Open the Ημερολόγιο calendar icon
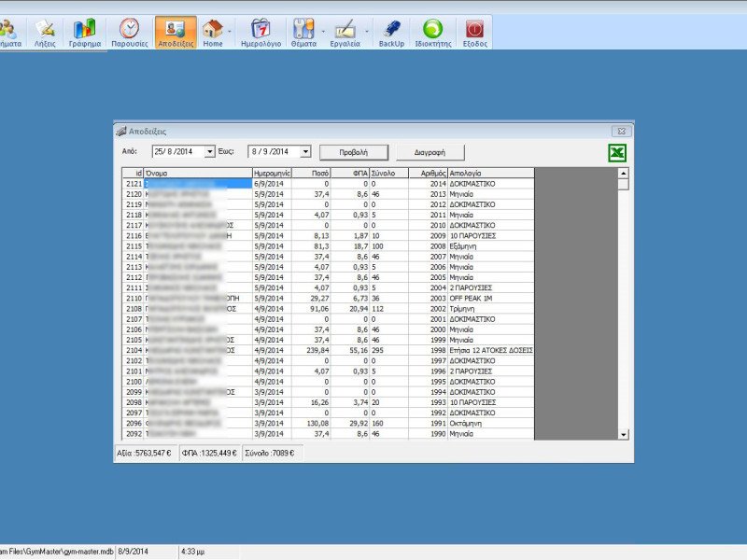The height and width of the screenshot is (560, 747). click(x=261, y=33)
